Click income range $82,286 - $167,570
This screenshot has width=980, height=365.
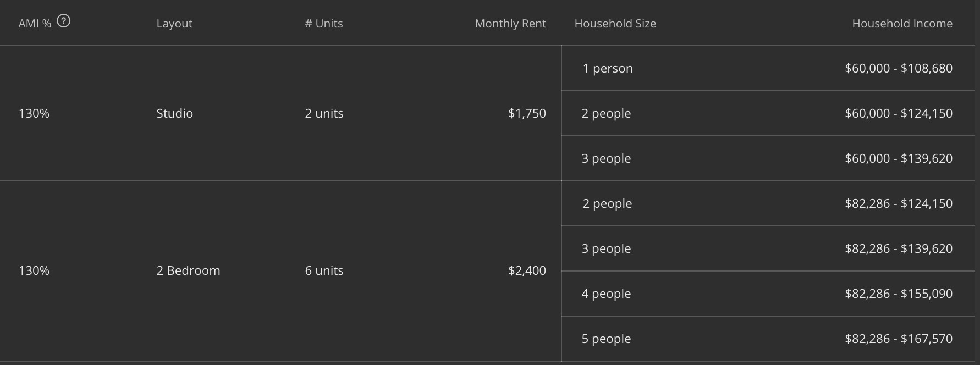click(899, 339)
